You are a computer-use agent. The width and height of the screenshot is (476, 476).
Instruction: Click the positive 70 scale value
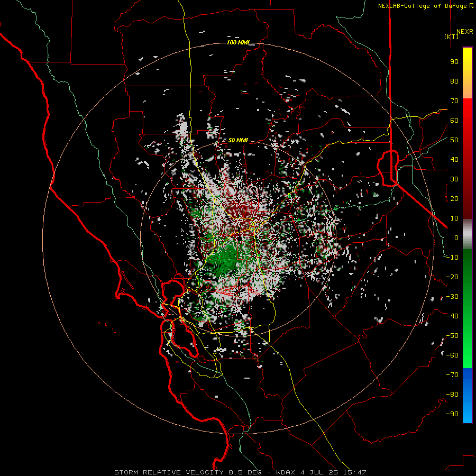[454, 101]
